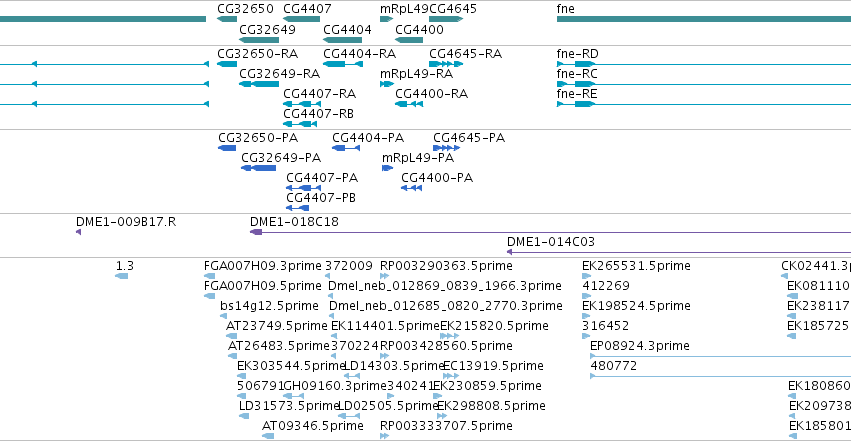Select EST LD02505.5prime
This screenshot has height=441, width=851.
(388, 406)
